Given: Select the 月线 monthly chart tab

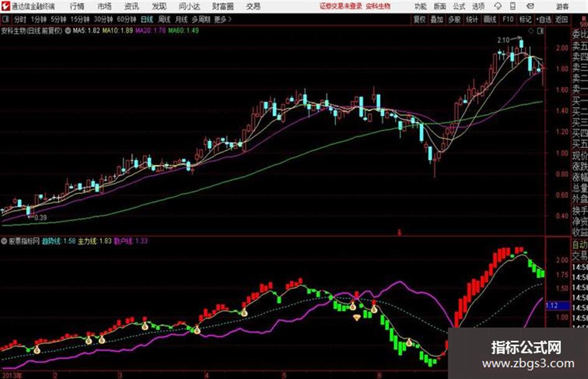Looking at the screenshot, I should pyautogui.click(x=182, y=19).
